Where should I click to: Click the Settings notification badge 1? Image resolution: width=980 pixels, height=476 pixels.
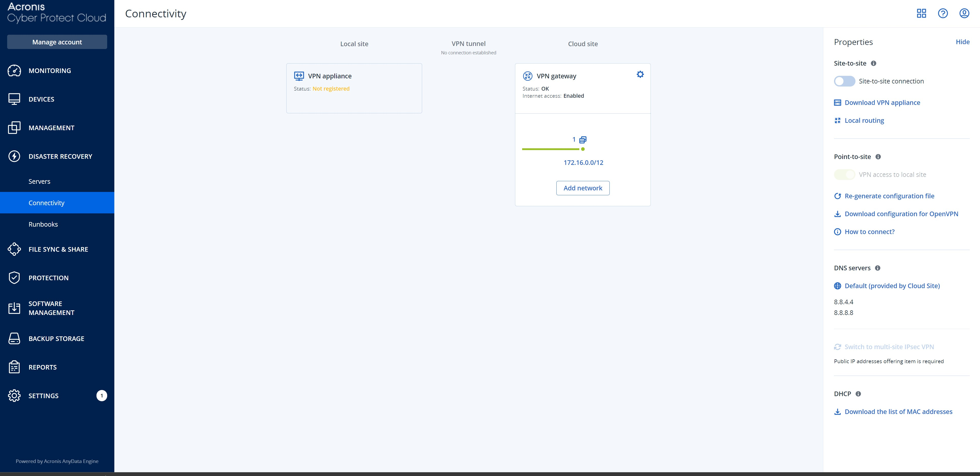(102, 395)
